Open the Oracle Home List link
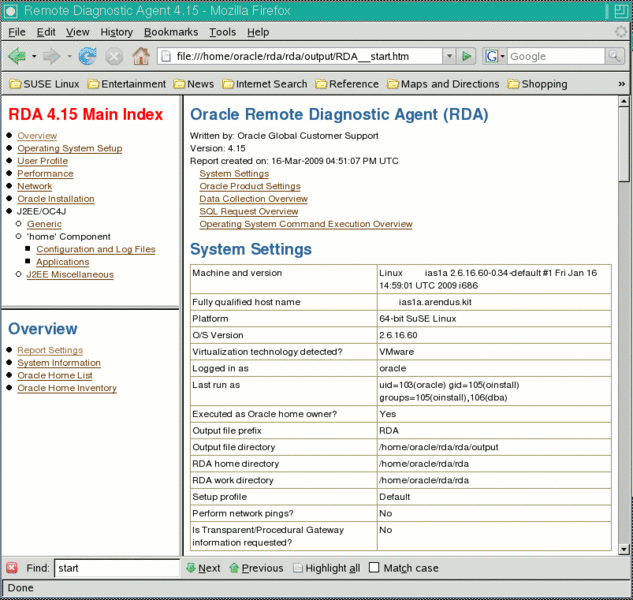Viewport: 633px width, 600px height. point(55,375)
